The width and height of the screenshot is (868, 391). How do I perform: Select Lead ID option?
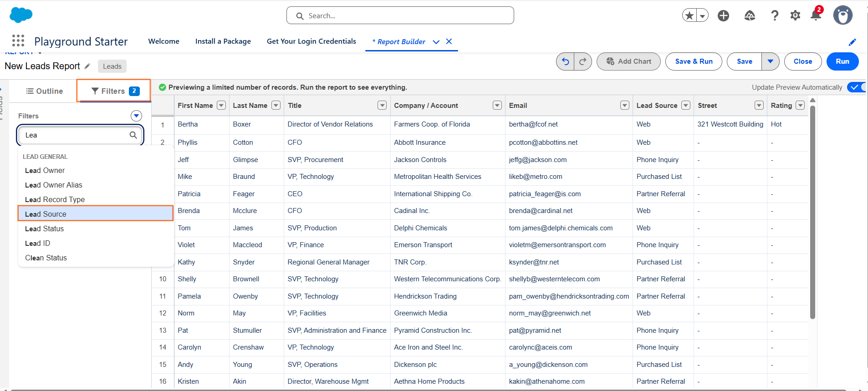[x=96, y=244]
